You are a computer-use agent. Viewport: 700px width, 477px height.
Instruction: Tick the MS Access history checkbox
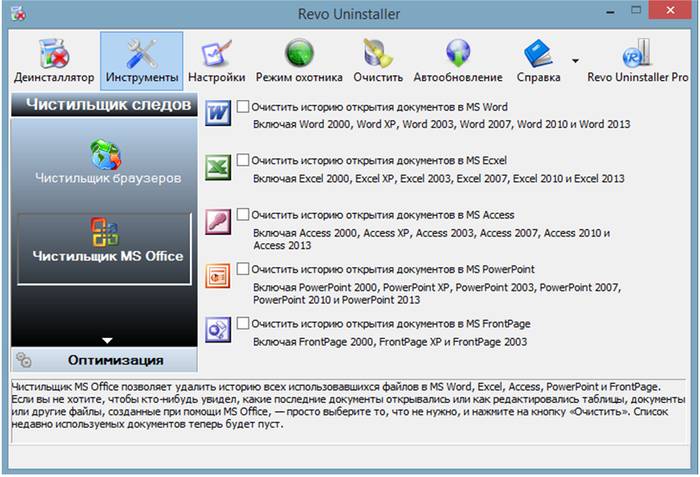tap(242, 214)
